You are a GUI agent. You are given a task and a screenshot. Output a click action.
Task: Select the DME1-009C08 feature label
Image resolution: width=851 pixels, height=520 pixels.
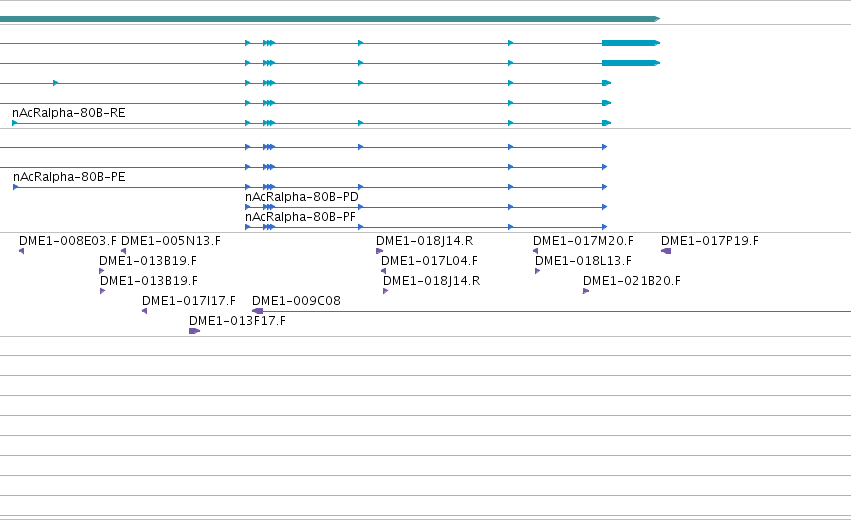(296, 301)
